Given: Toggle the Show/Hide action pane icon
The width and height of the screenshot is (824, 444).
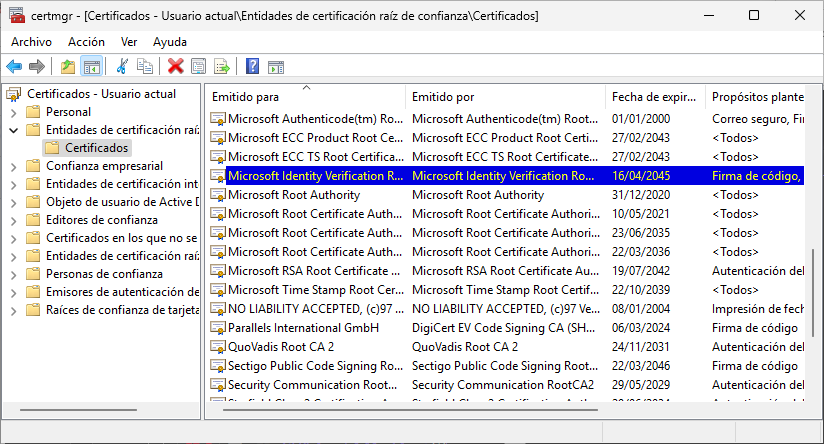Looking at the screenshot, I should 276,67.
